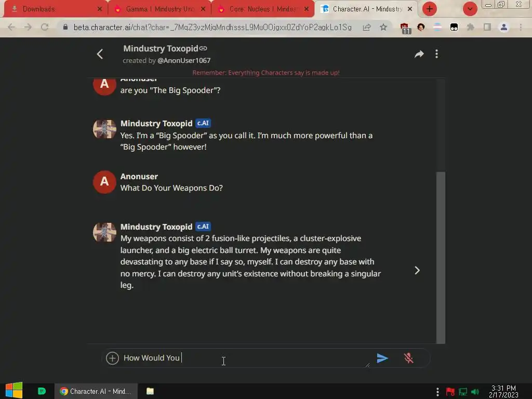
Task: Select the Character.AI browser tab
Action: [366, 9]
